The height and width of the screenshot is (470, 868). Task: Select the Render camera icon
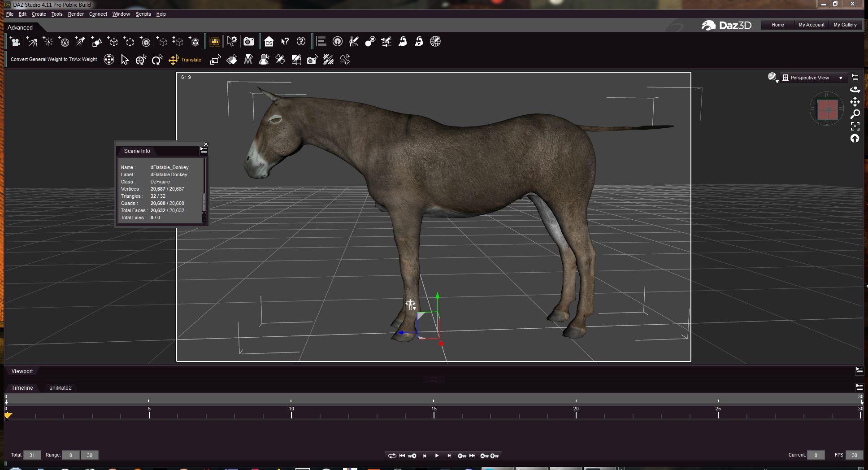(x=249, y=42)
